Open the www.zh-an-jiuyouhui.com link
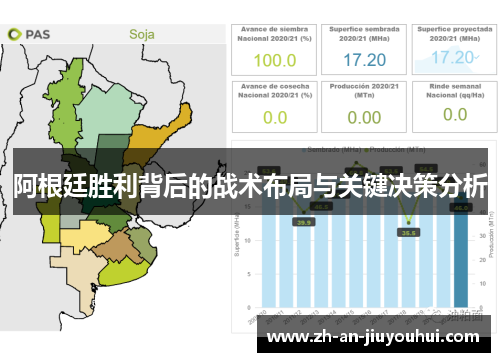Image resolution: width=500 pixels, height=362 pixels. (374, 336)
